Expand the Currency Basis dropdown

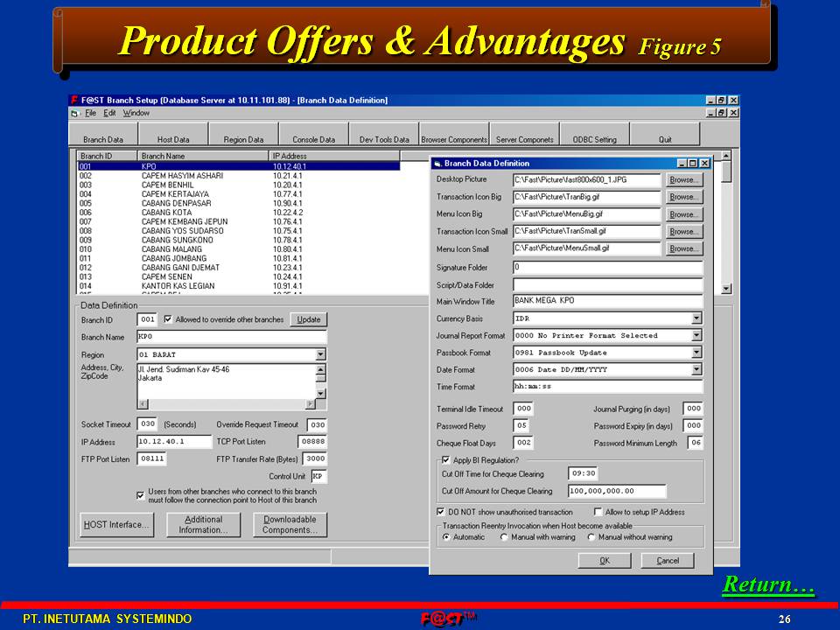click(x=696, y=318)
